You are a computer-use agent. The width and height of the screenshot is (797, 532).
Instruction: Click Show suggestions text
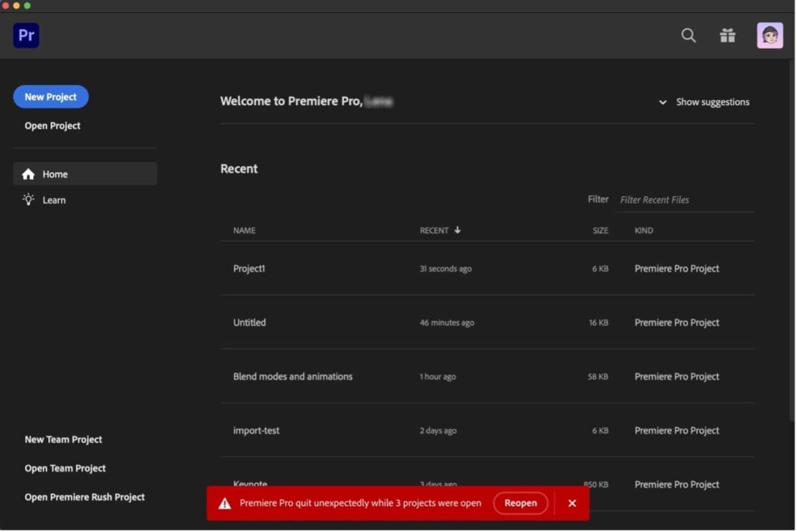click(x=713, y=102)
